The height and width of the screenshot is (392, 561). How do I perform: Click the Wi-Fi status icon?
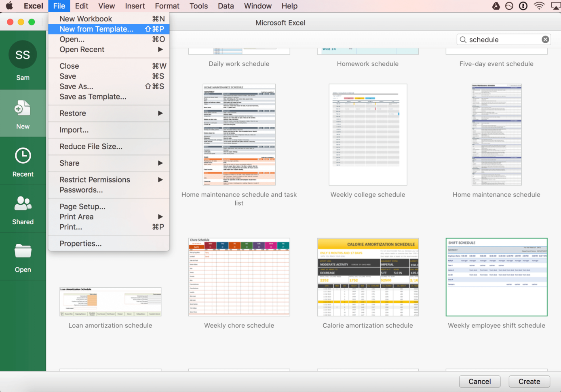click(x=539, y=6)
